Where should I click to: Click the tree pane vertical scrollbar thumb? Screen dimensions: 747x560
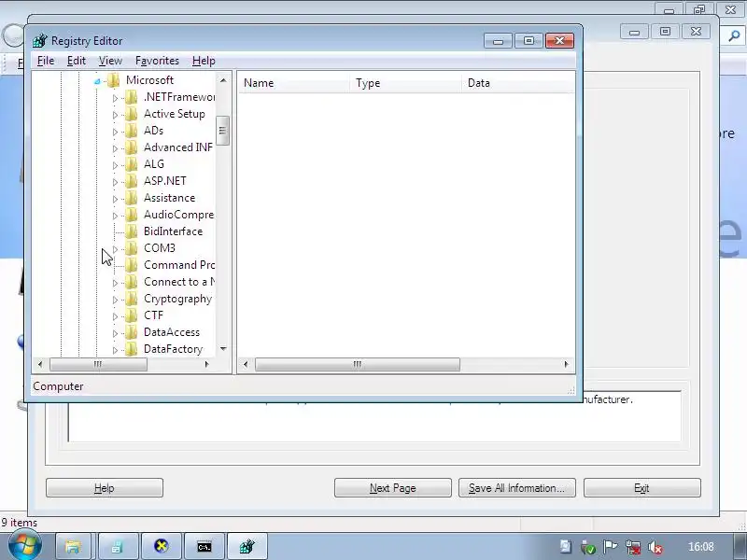tap(222, 131)
